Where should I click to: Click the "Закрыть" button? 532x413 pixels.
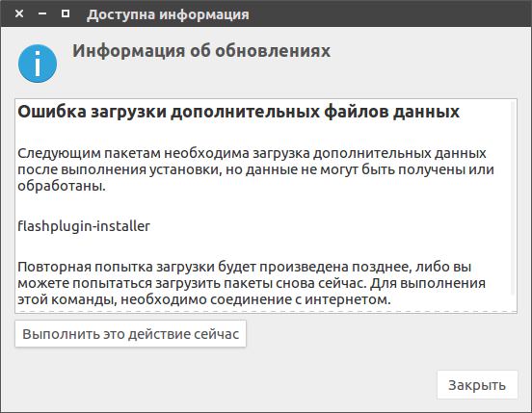(x=477, y=385)
